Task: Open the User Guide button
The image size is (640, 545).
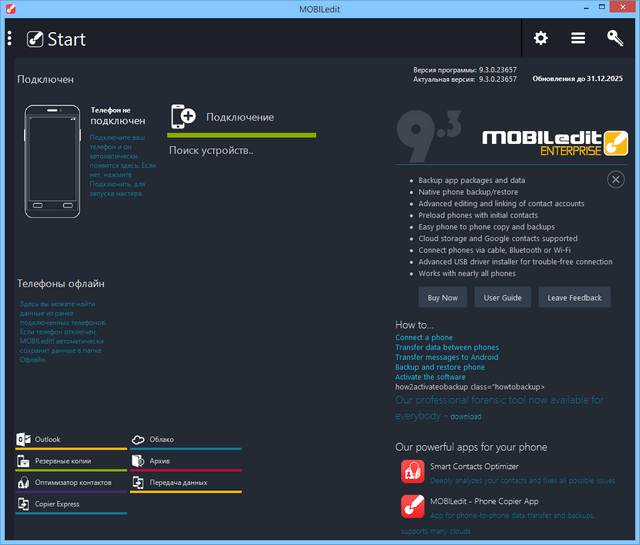Action: click(x=502, y=298)
